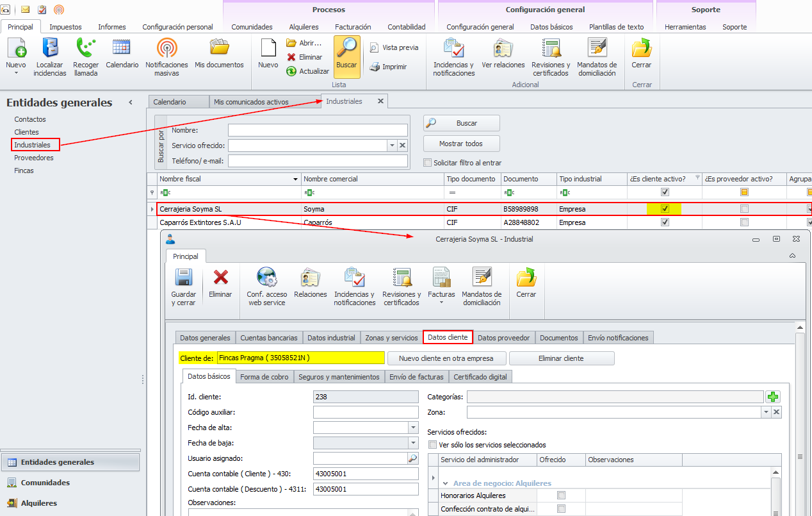Click Guardar y cerrar in Industrial window
Image resolution: width=812 pixels, height=516 pixels.
(x=184, y=287)
